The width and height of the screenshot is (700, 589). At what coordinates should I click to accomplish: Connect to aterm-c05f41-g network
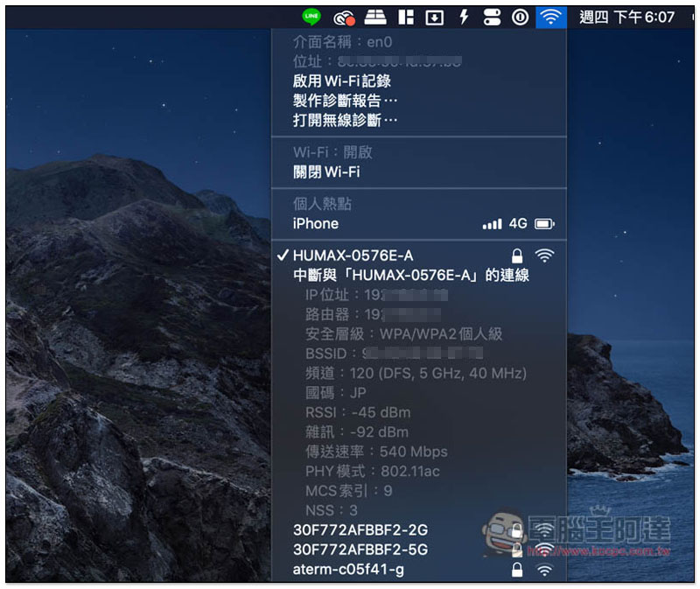349,570
